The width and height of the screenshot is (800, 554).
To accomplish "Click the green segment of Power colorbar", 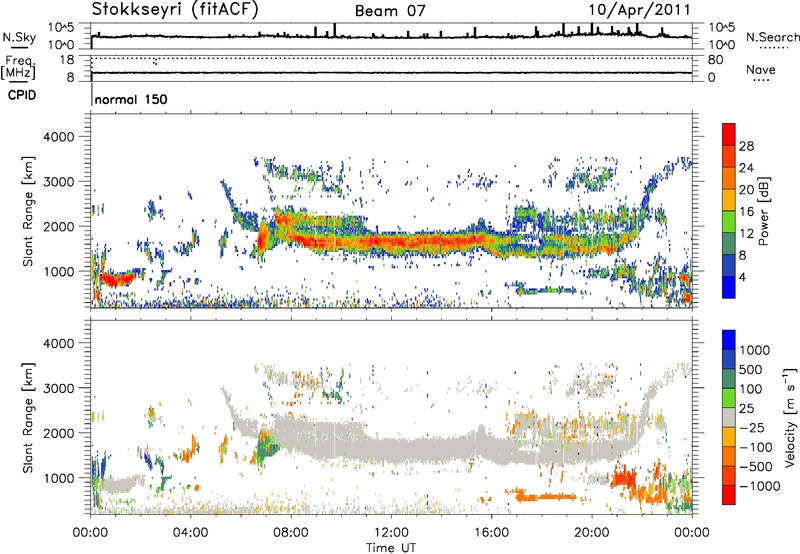I will [x=729, y=222].
